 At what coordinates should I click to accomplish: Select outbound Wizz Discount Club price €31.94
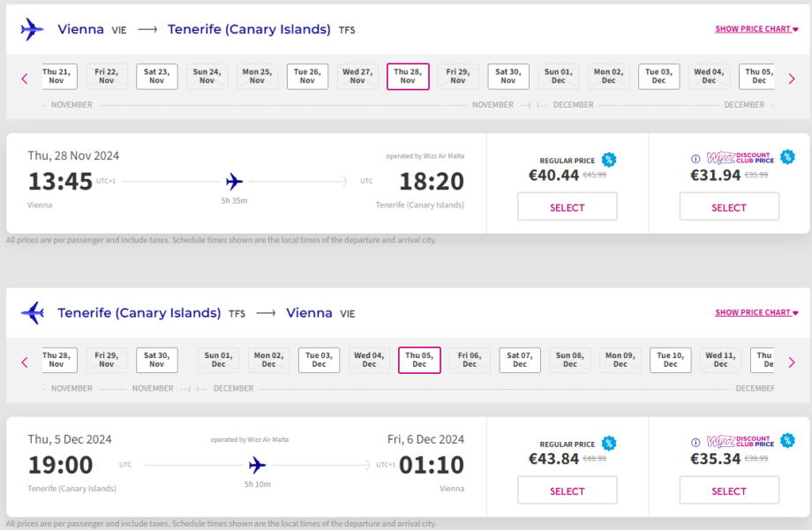729,207
